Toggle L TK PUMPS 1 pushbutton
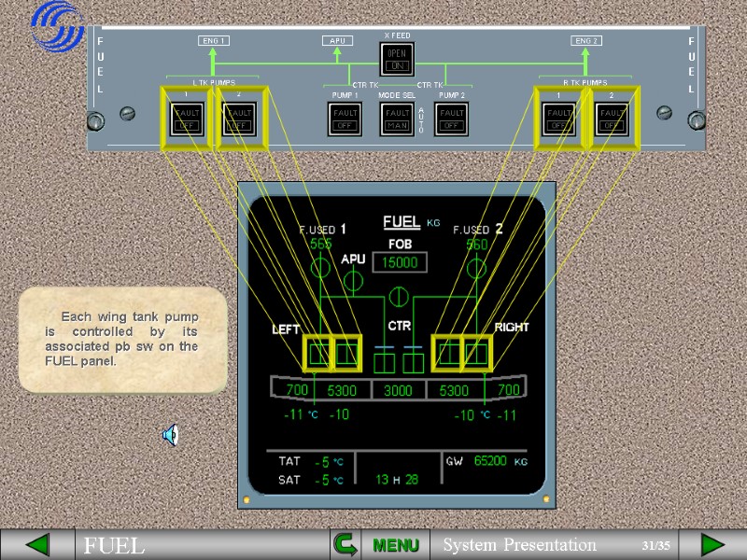Screen dimensions: 747x560 point(187,119)
